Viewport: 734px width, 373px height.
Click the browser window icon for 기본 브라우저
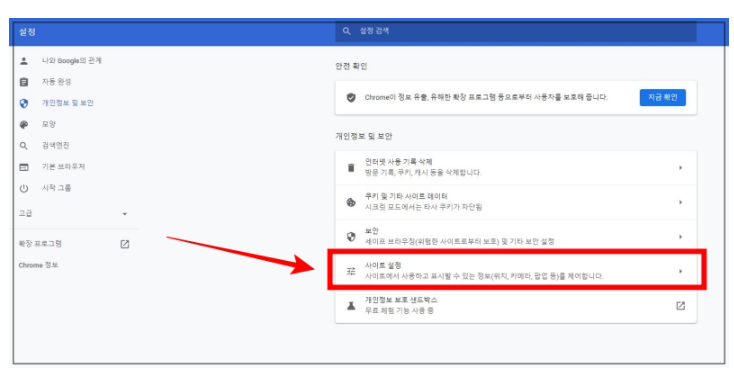(24, 167)
